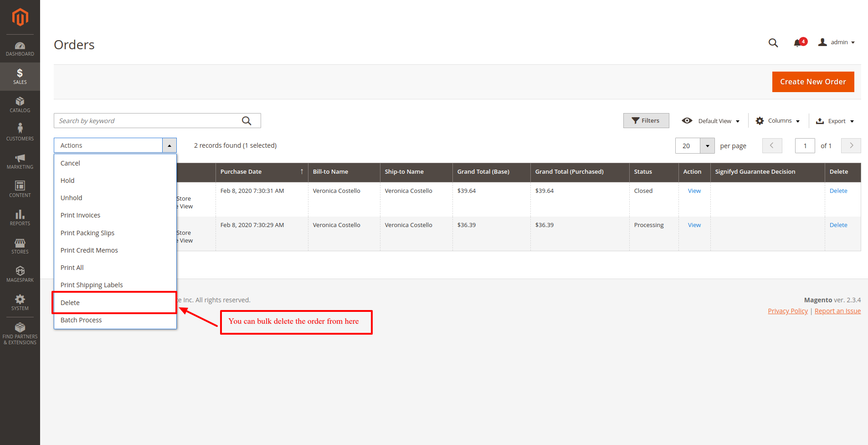The image size is (868, 445).
Task: Open the Filters button
Action: [646, 121]
